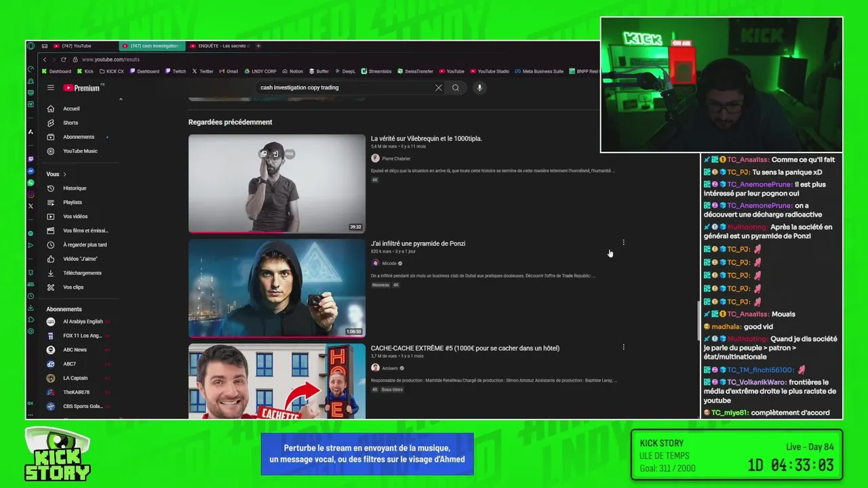Image resolution: width=868 pixels, height=488 pixels.
Task: Clear the search box with X
Action: coord(438,87)
